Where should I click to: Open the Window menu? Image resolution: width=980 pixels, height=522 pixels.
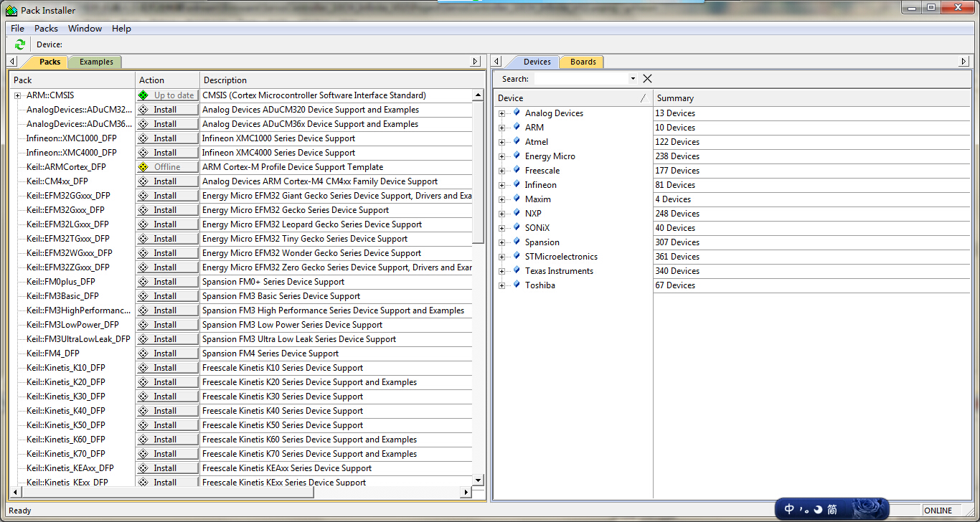(x=85, y=29)
